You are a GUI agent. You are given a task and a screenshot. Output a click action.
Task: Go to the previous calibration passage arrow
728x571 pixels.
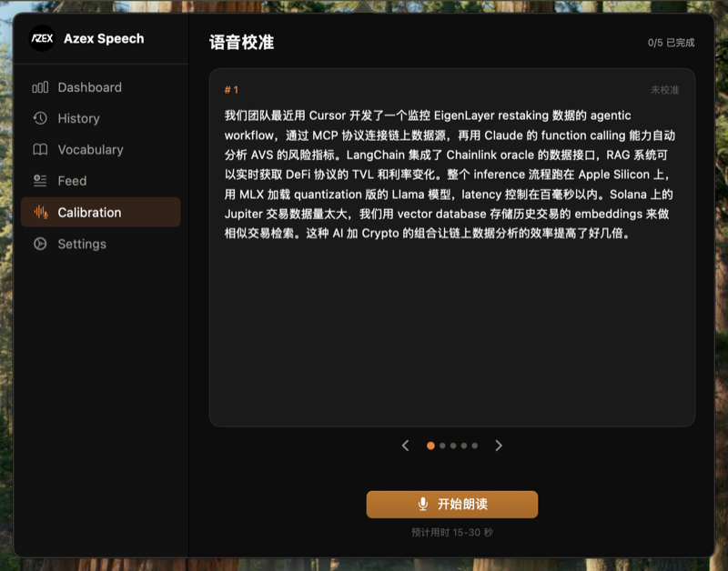click(405, 446)
